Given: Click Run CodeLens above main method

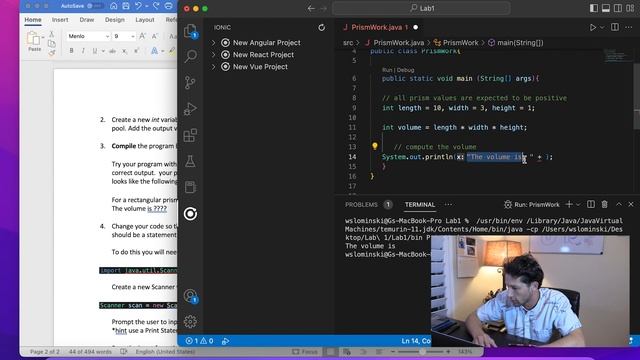Looking at the screenshot, I should coord(387,70).
